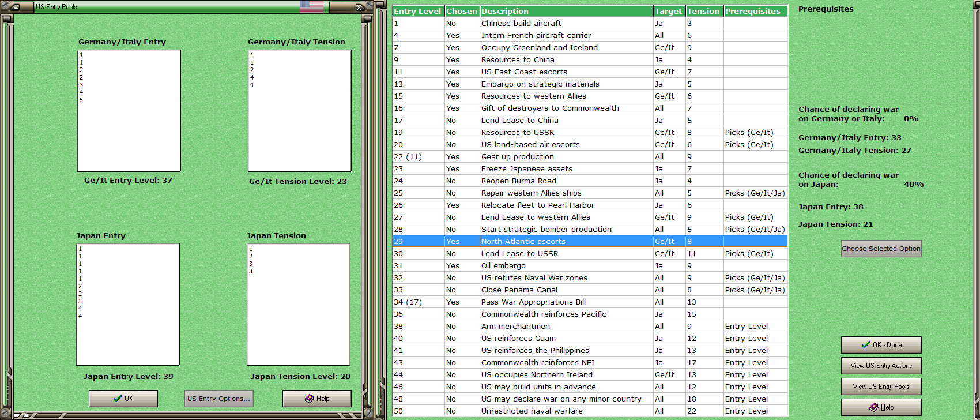
Task: Select Unrestricted naval warfare row
Action: (590, 411)
